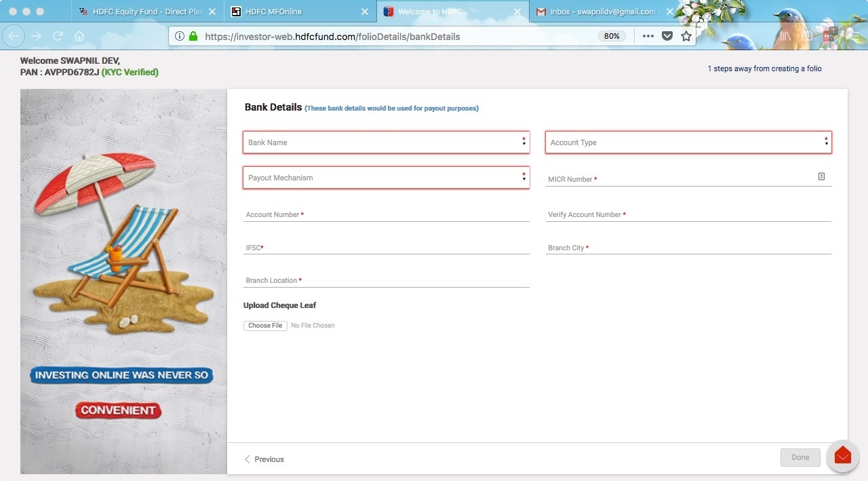
Task: Close the HDFC MFOnline tab
Action: point(365,12)
